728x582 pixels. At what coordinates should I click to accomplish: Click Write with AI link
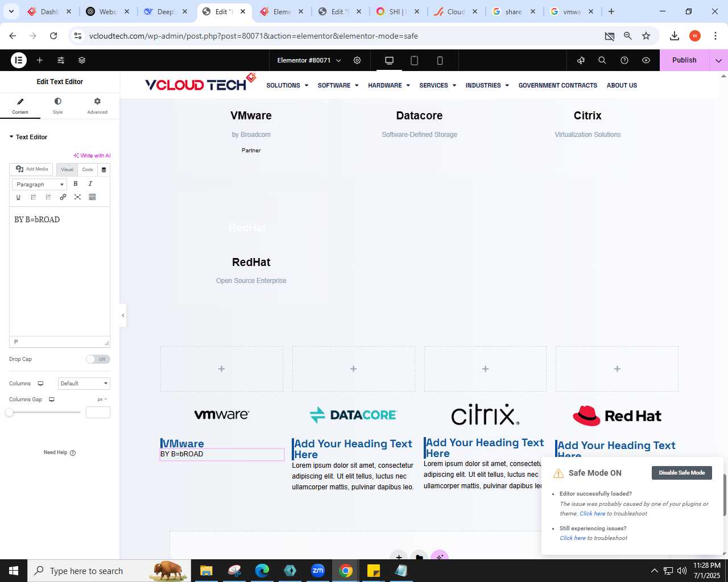pyautogui.click(x=92, y=156)
